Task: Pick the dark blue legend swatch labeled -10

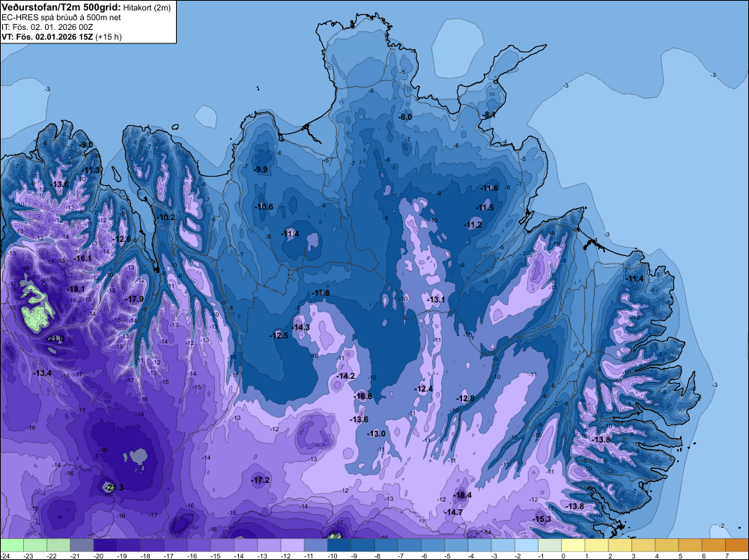Action: [339, 545]
